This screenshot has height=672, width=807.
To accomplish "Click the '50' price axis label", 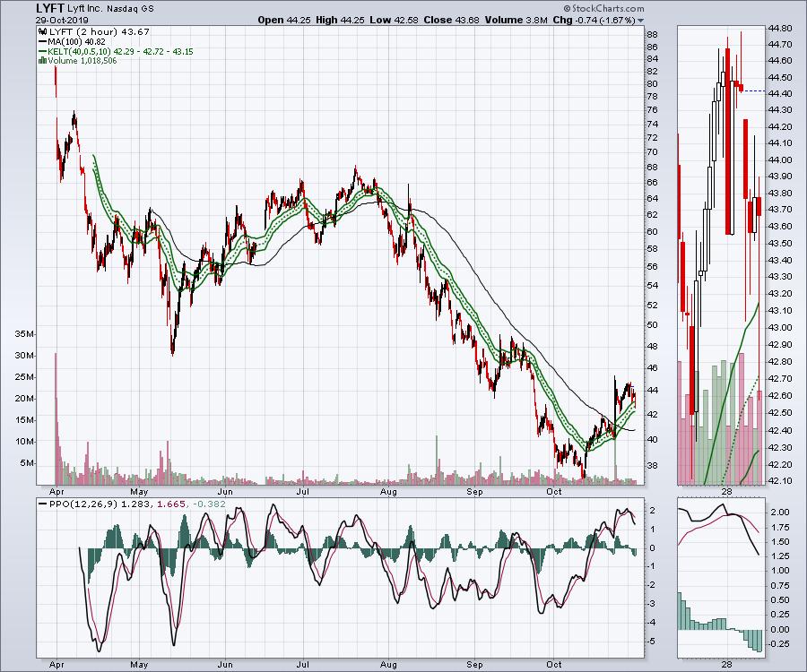I will 652,325.
